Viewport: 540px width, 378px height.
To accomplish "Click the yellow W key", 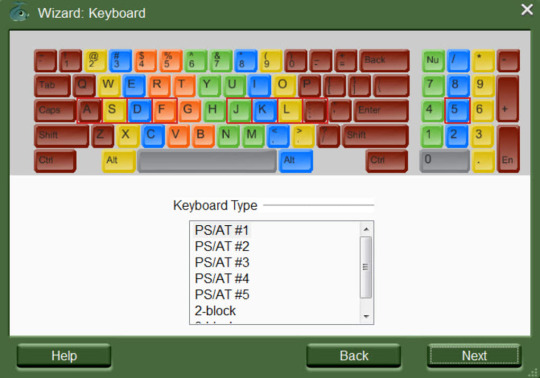I will pyautogui.click(x=109, y=85).
